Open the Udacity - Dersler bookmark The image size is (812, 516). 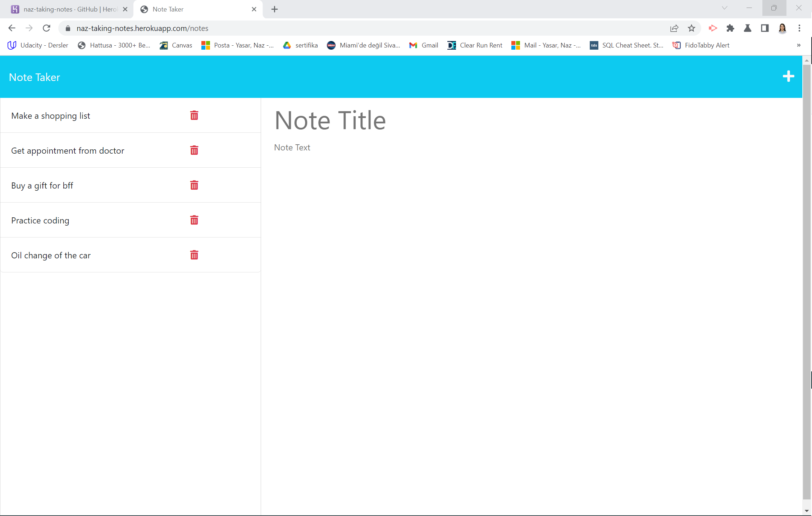pyautogui.click(x=38, y=45)
